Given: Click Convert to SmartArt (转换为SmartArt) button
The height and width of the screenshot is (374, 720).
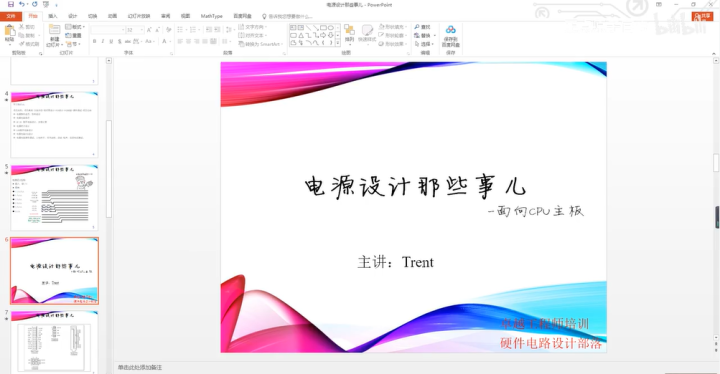Looking at the screenshot, I should (x=259, y=44).
